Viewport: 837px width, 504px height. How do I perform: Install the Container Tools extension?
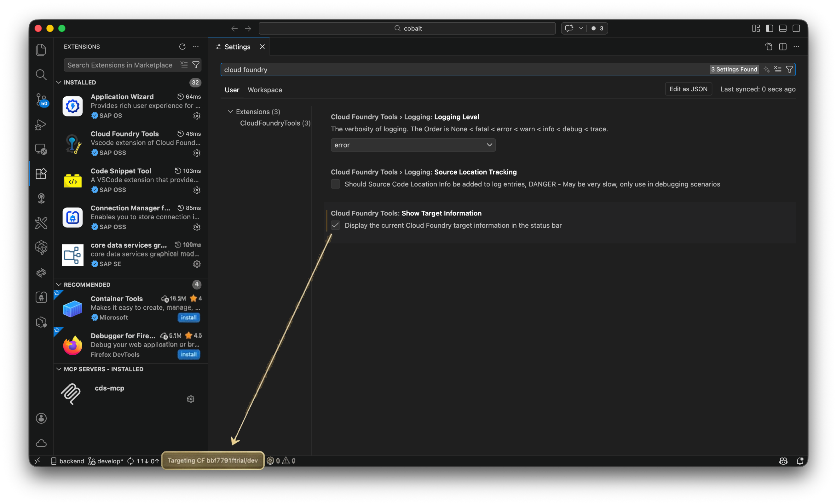click(x=188, y=318)
